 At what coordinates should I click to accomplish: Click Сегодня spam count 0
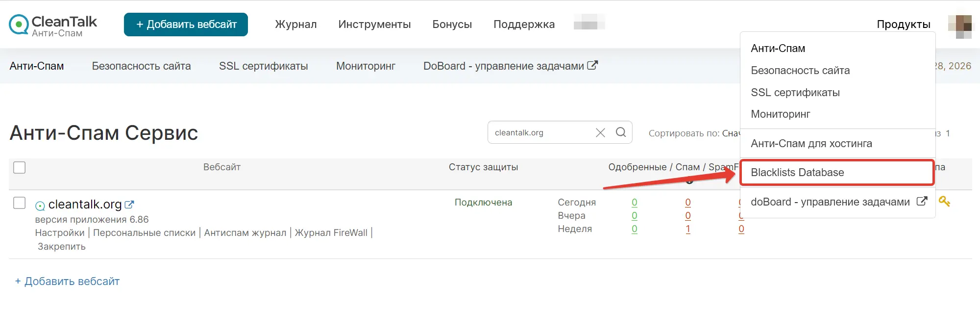coord(688,203)
